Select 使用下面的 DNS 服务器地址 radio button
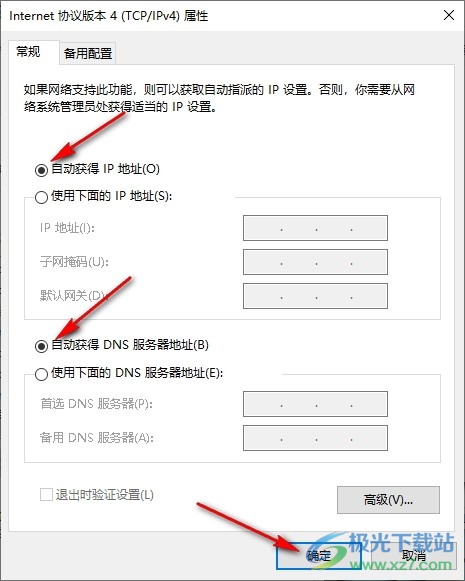The image size is (465, 581). click(x=41, y=374)
